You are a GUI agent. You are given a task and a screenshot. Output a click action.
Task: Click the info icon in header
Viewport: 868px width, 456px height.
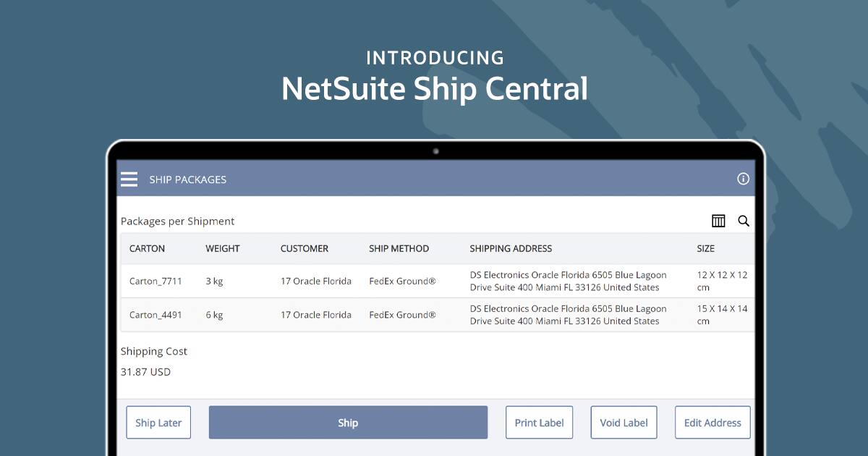[743, 179]
